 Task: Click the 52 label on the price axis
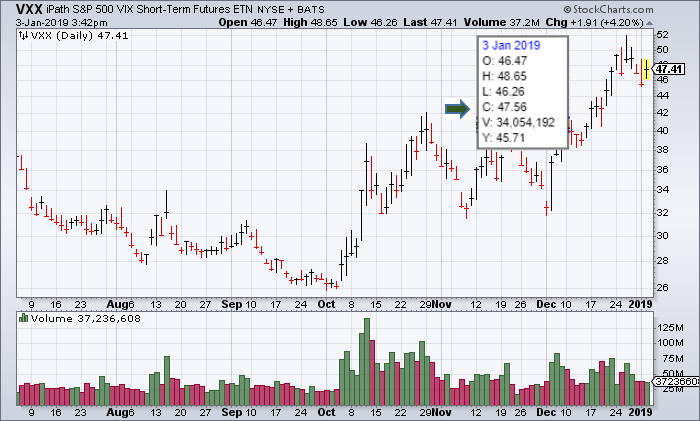[x=662, y=35]
